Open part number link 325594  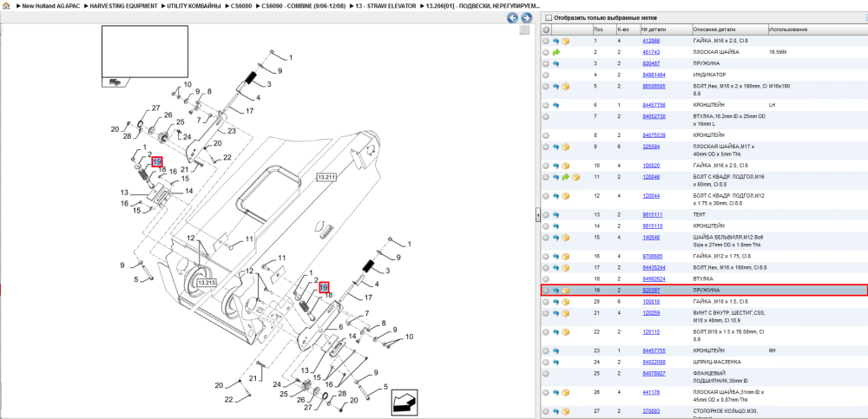coord(651,147)
